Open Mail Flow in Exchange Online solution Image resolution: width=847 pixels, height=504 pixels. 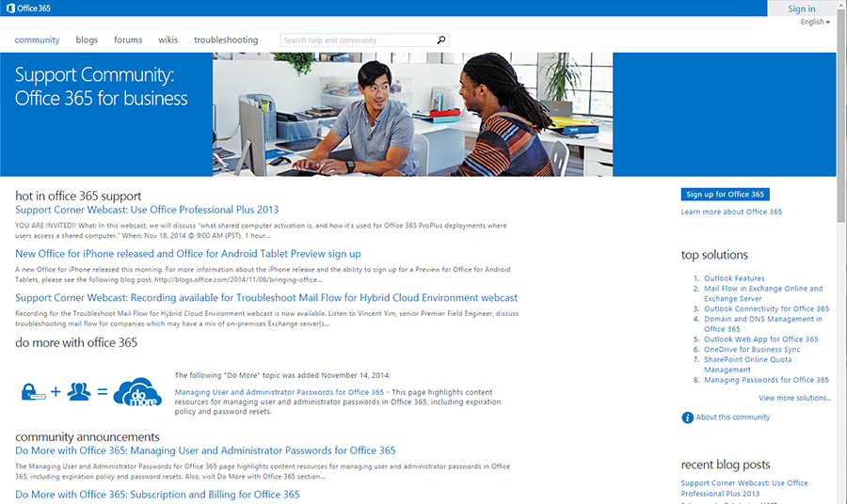pos(763,293)
